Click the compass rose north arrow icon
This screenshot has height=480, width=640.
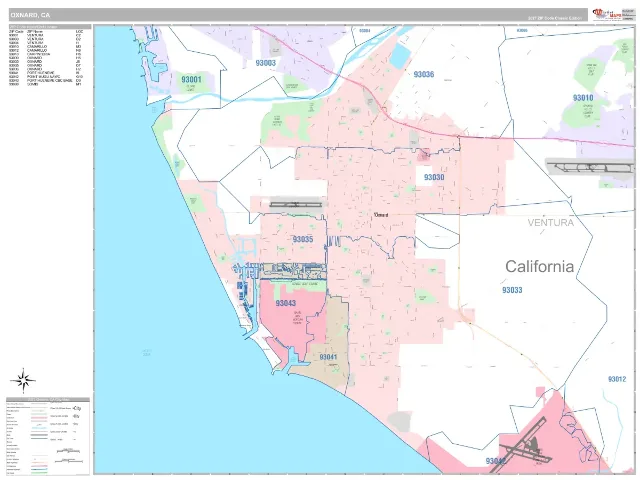23,380
